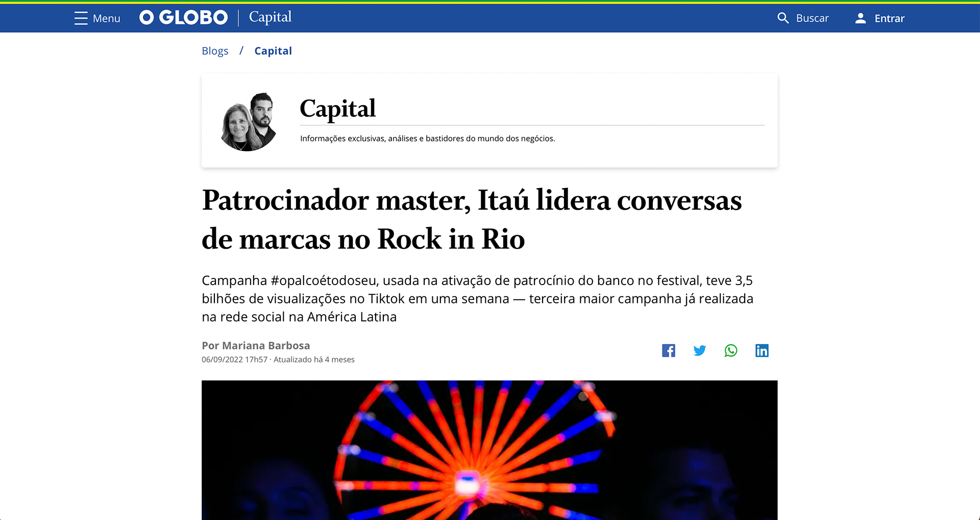Open the Menu label in header

click(107, 18)
